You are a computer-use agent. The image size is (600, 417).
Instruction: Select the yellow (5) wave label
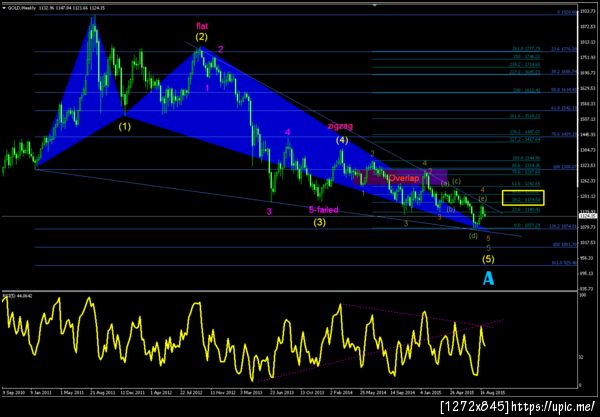488,259
